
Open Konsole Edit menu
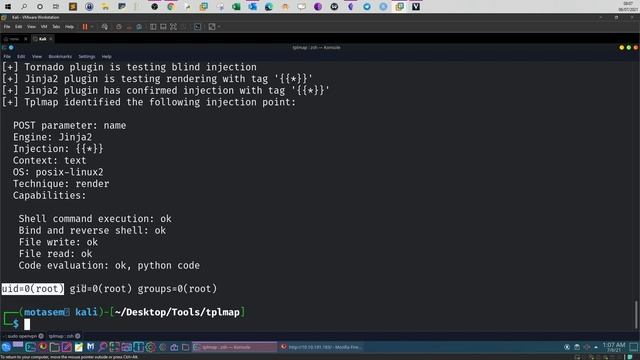point(21,56)
